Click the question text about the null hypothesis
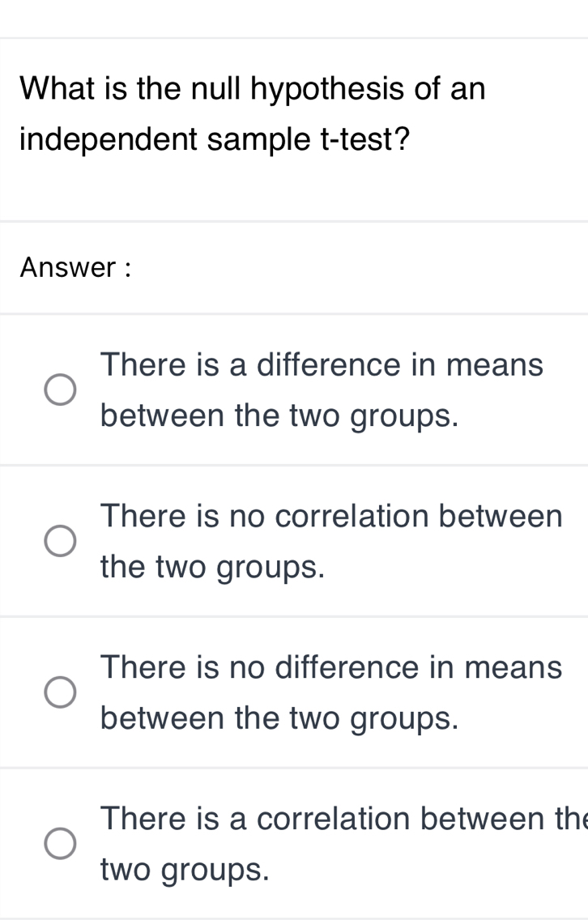The image size is (588, 924). pyautogui.click(x=253, y=113)
